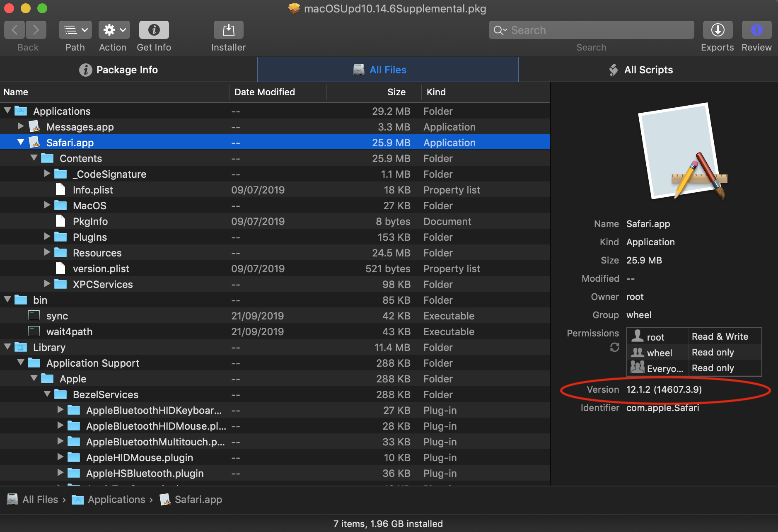This screenshot has height=532, width=778.
Task: Click the PlugIns folder icon
Action: 60,237
